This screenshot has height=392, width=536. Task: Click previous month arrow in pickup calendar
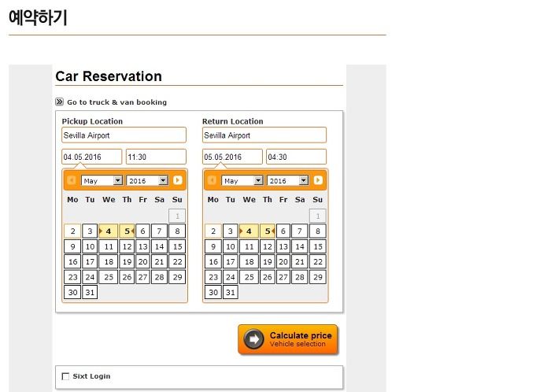[x=72, y=180]
